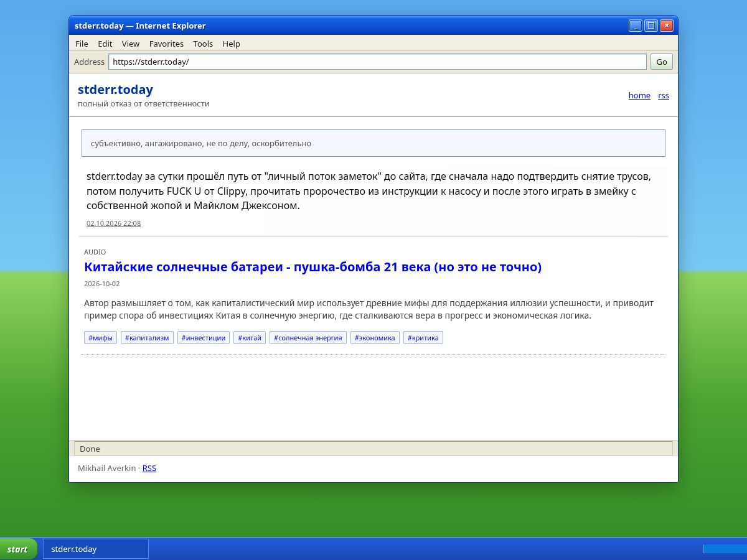747x560 pixels.
Task: Click the Mikhail Averkin footer text
Action: 106,468
